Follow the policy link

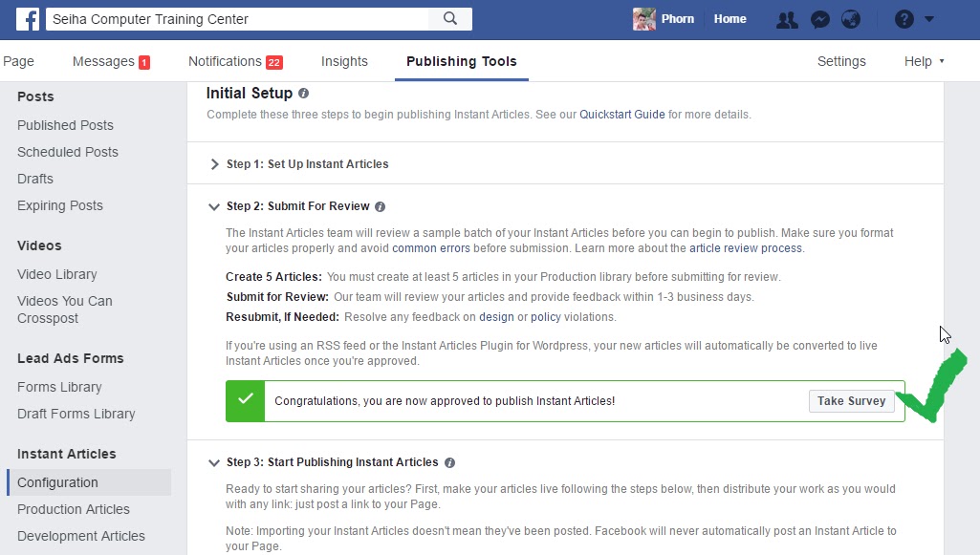546,316
